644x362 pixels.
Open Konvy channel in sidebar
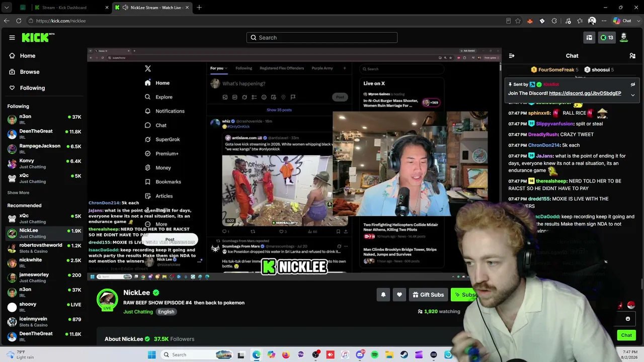[44, 164]
